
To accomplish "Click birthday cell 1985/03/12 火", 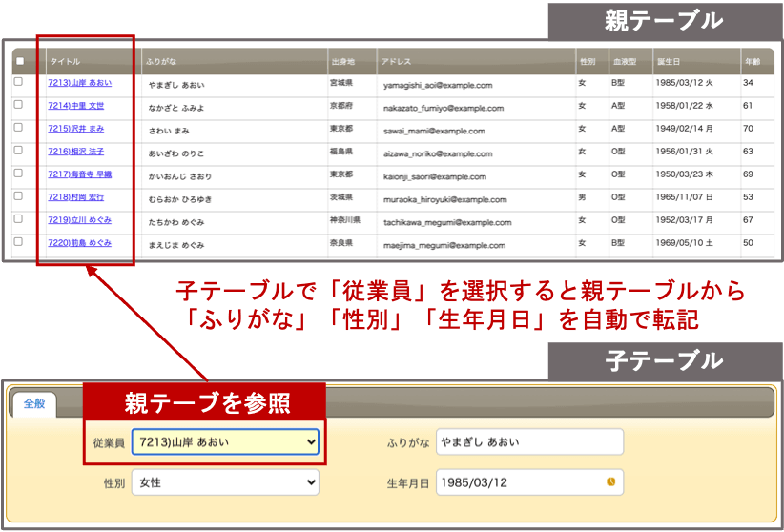I will [x=685, y=83].
